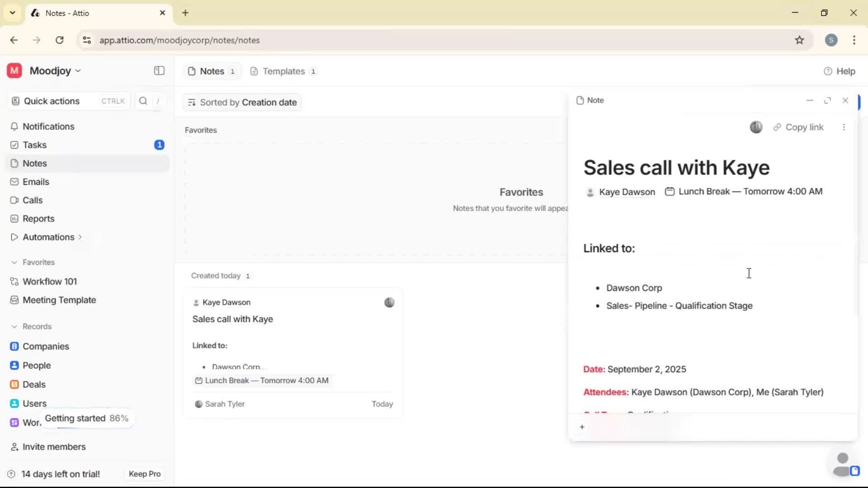Image resolution: width=868 pixels, height=488 pixels.
Task: Minimize the Sales call note panel
Action: 810,100
